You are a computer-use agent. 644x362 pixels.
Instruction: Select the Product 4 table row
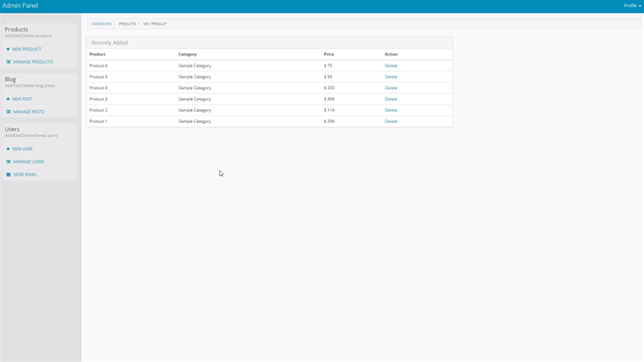coord(269,87)
